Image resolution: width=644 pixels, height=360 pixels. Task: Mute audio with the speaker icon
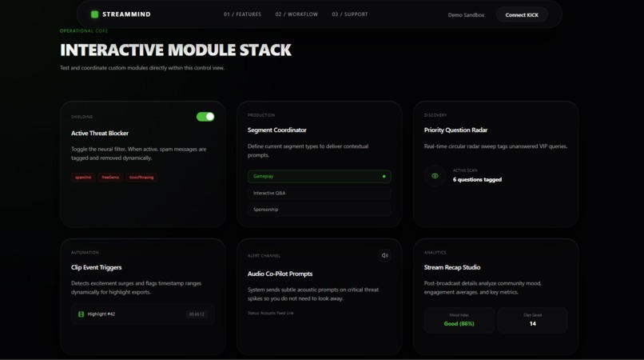coord(385,255)
